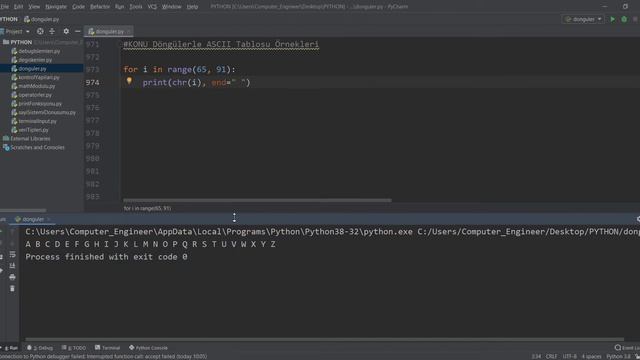Viewport: 640px width, 360px height.
Task: Click Run console horizontal scrollbar
Action: [324, 339]
